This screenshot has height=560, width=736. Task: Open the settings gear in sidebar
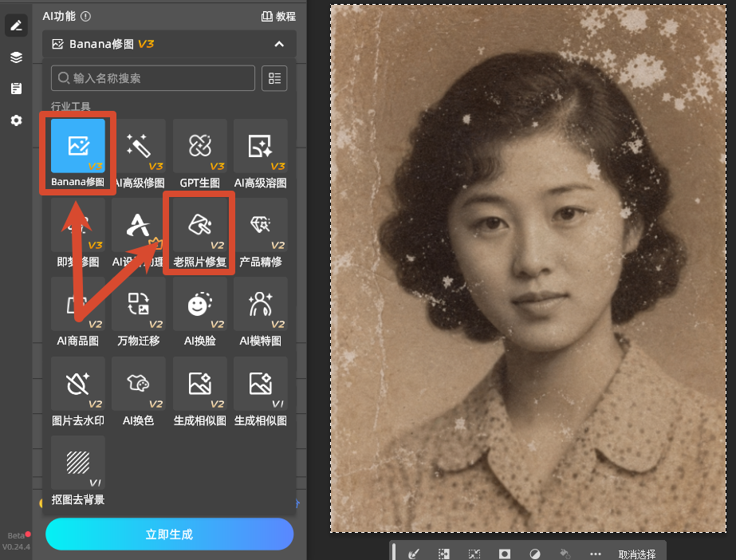[x=17, y=120]
